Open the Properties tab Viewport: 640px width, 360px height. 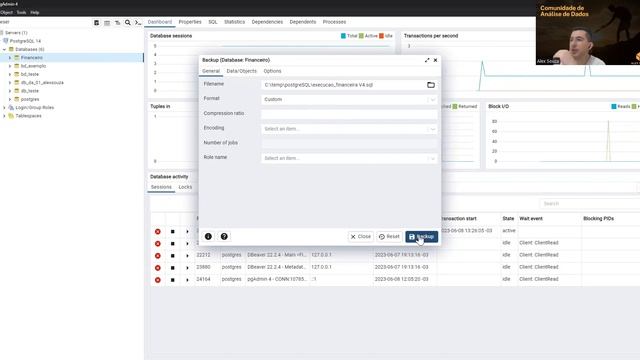[190, 22]
